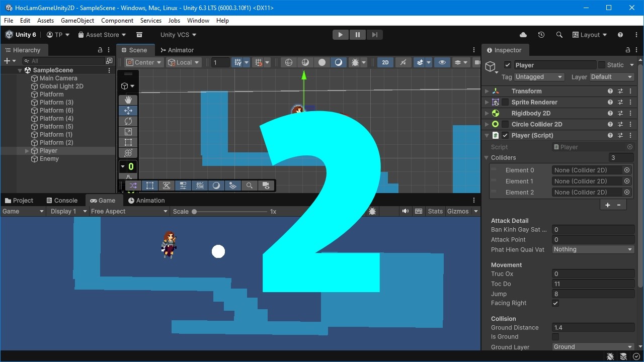Select the Rect tool
Screen dimensions: 644x362
tap(128, 142)
